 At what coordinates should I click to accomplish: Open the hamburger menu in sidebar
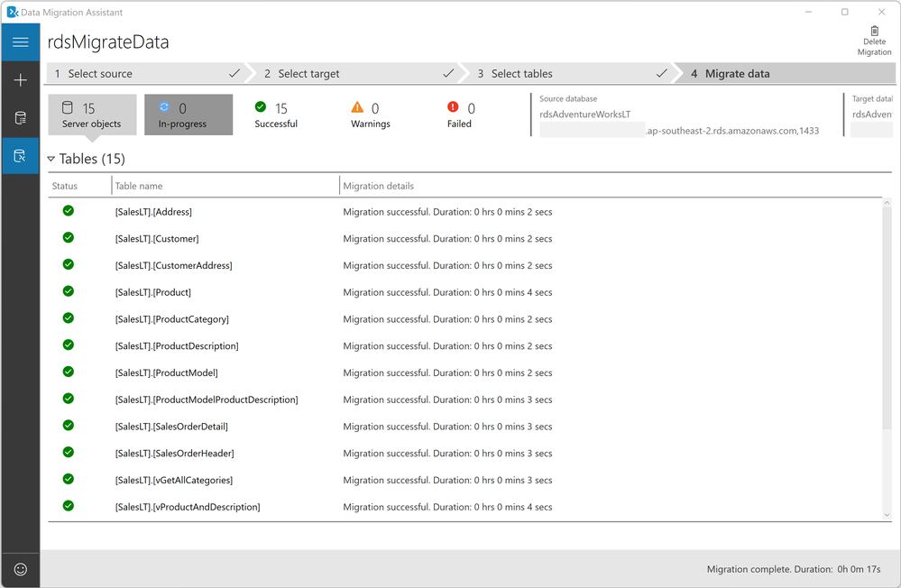pos(21,42)
